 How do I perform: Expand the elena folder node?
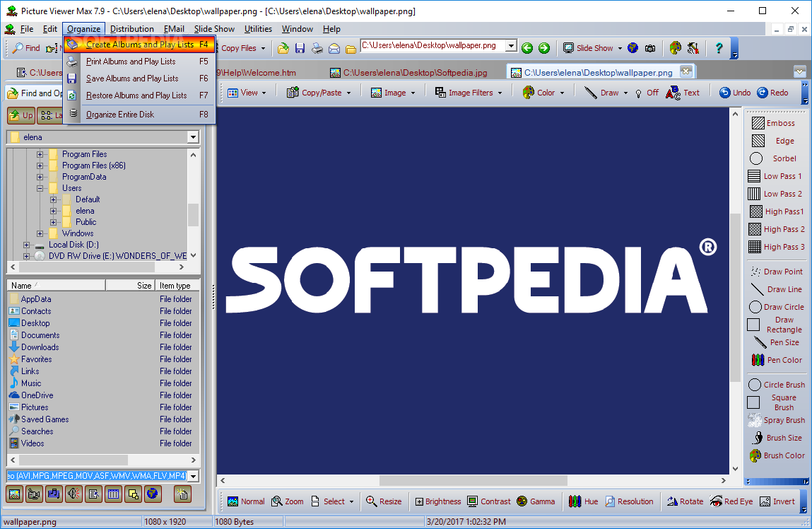(53, 211)
